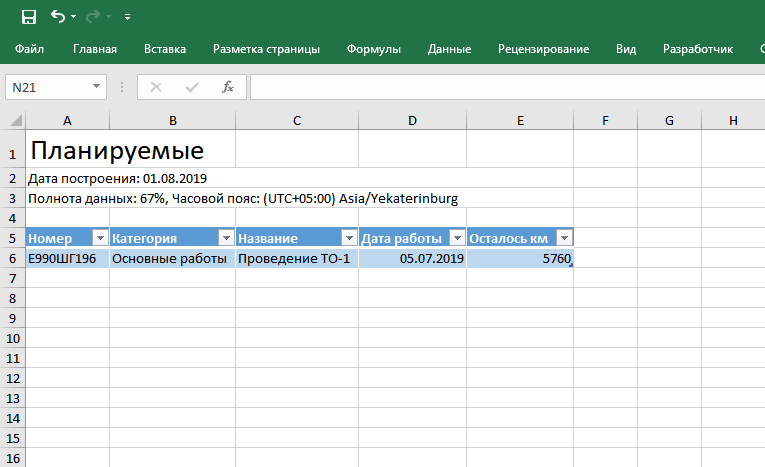
Task: Switch to the Формулы tab
Action: pos(374,49)
